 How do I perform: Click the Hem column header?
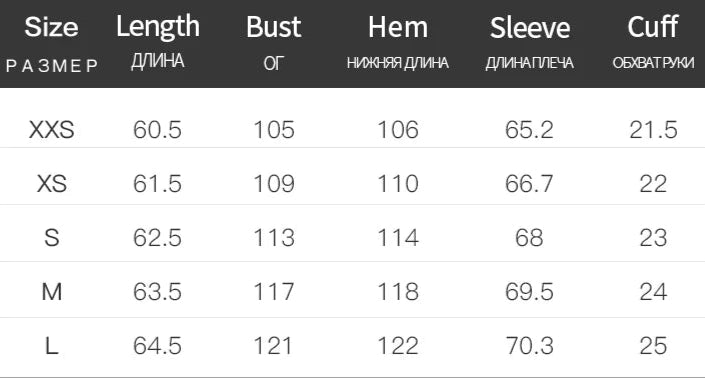pos(398,27)
